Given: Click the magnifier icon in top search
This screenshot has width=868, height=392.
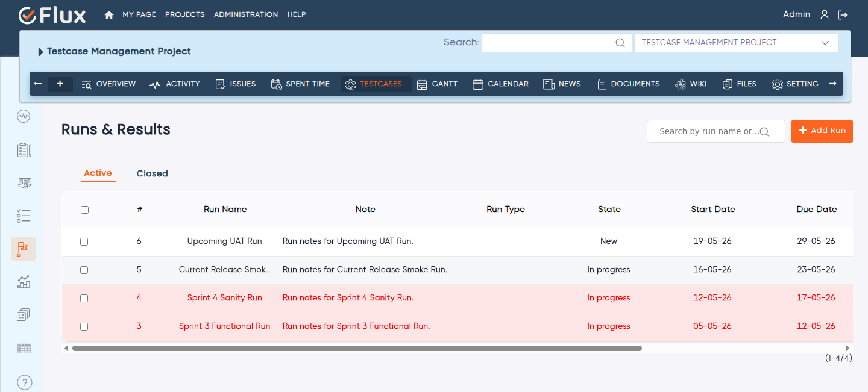Looking at the screenshot, I should (620, 43).
